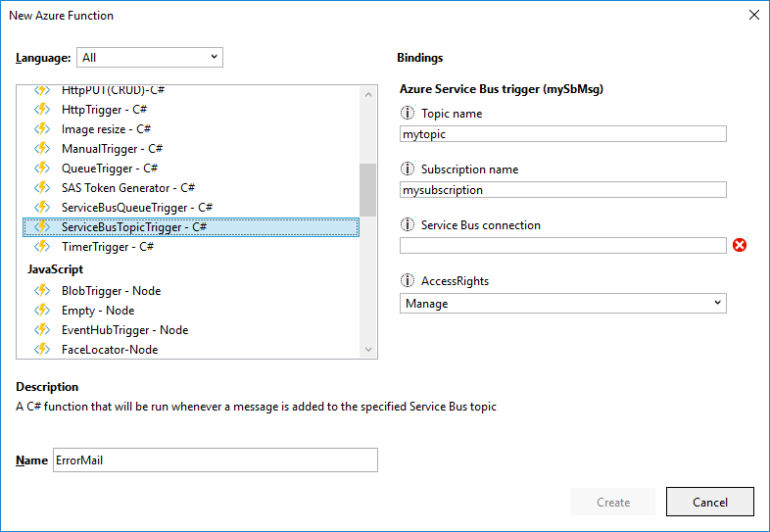Viewport: 770px width, 532px height.
Task: Select ServiceBusTopicTrigger - C# row
Action: pos(191,227)
